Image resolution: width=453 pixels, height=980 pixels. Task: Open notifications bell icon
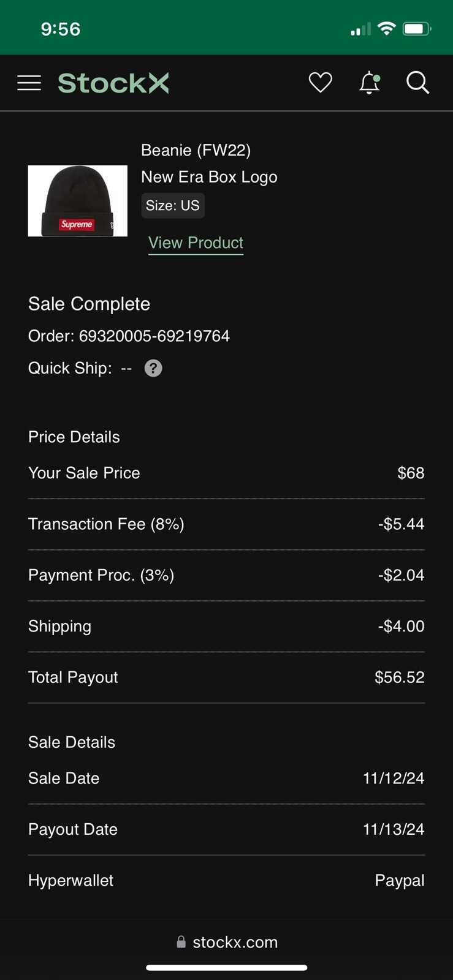pyautogui.click(x=369, y=83)
